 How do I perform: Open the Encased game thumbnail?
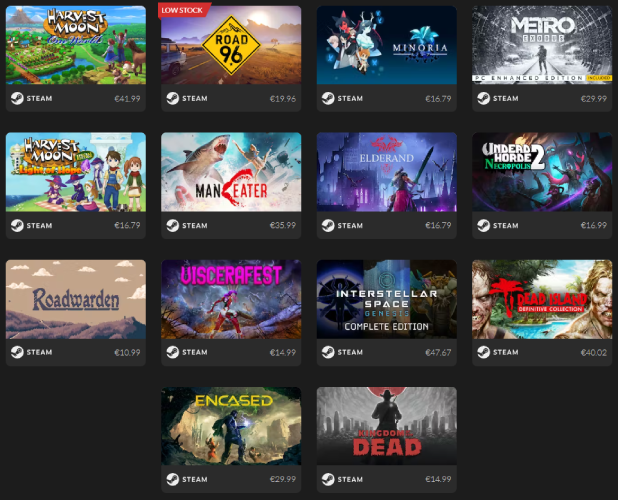click(x=231, y=426)
